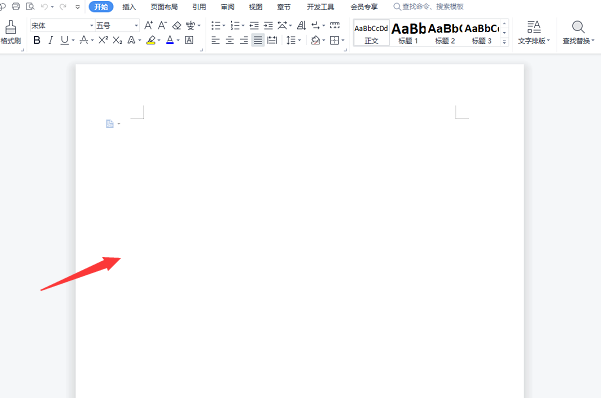The width and height of the screenshot is (601, 398).
Task: Click the redo arrow icon
Action: pos(63,7)
